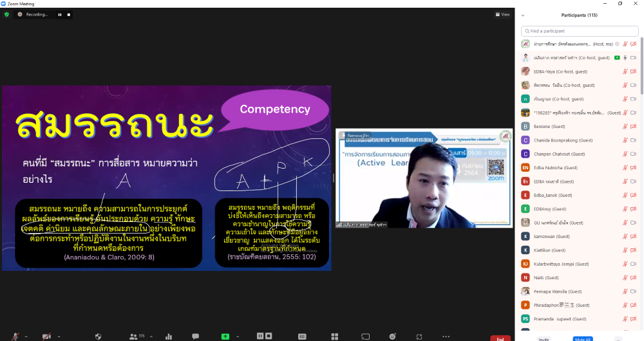Open the Breakout Rooms grid icon
The height and width of the screenshot is (341, 644).
[335, 336]
